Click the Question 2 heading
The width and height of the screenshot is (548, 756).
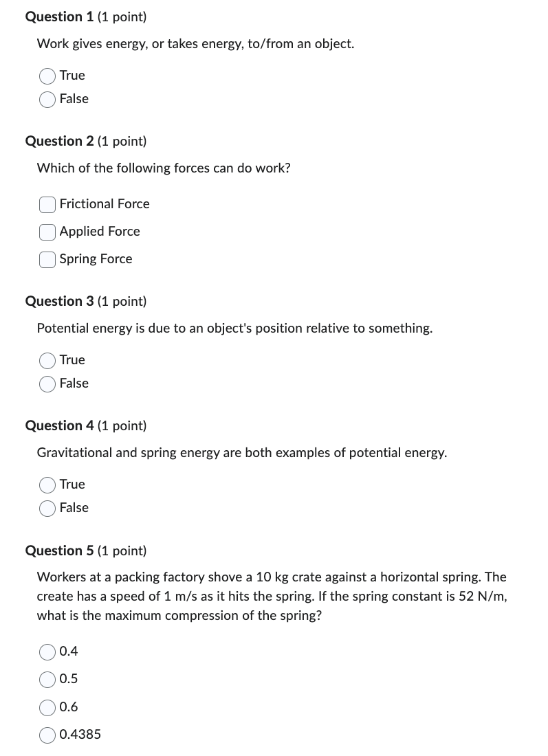pos(85,141)
